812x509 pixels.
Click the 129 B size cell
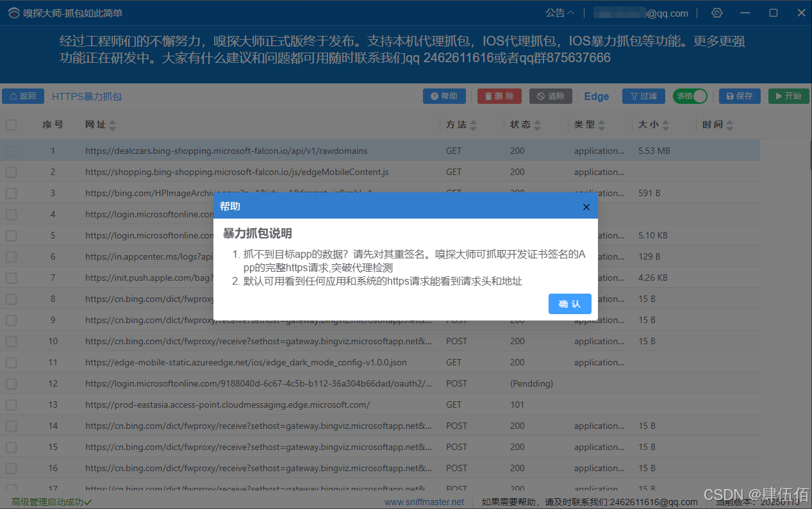[x=649, y=257]
